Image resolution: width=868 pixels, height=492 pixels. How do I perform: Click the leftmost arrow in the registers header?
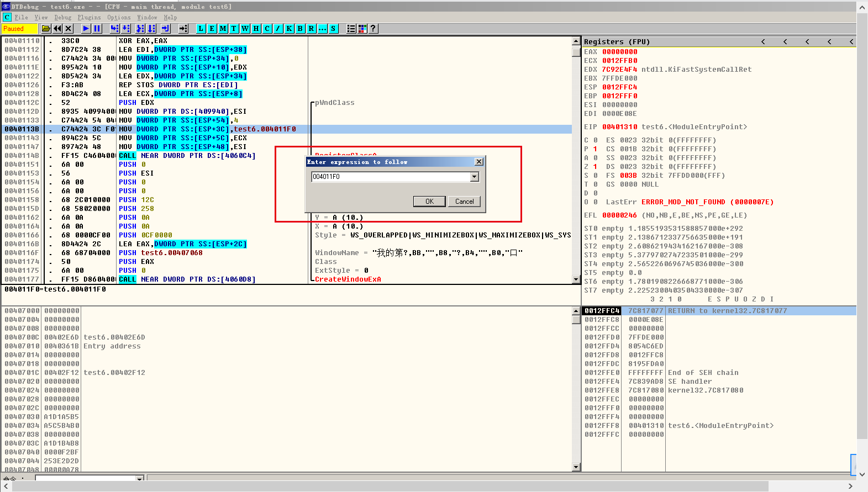pyautogui.click(x=763, y=42)
